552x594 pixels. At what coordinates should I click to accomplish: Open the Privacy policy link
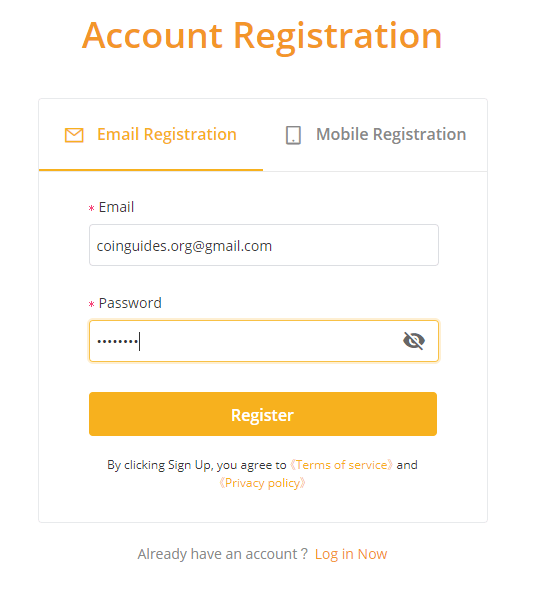tap(262, 483)
